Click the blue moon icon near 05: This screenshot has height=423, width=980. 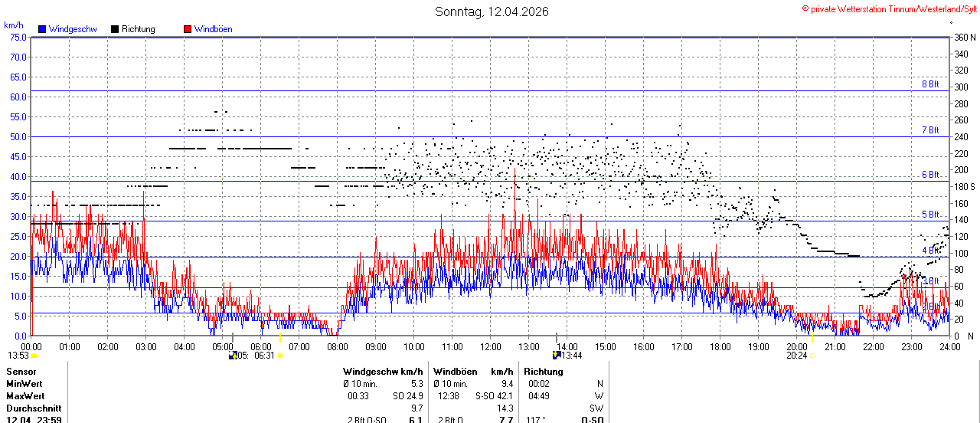(x=233, y=356)
